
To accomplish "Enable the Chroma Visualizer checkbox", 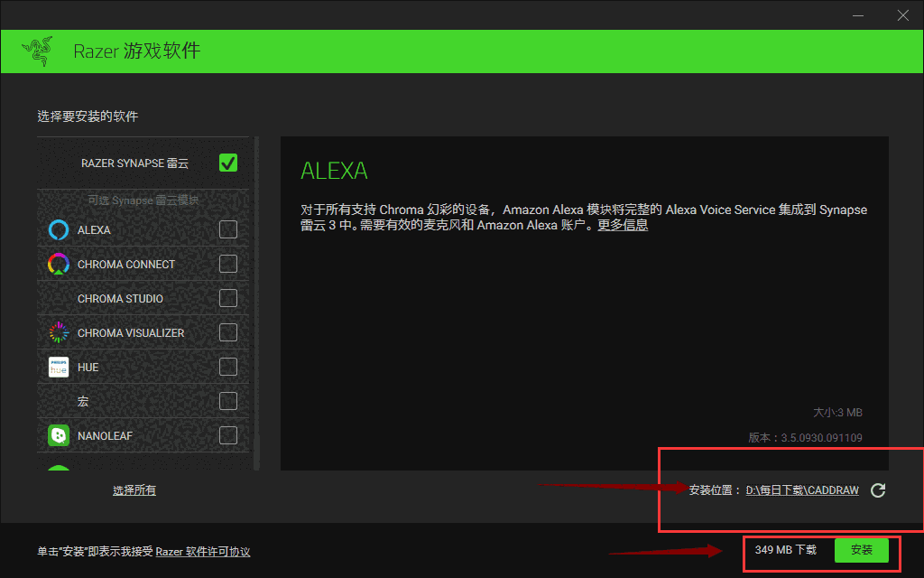I will [228, 332].
